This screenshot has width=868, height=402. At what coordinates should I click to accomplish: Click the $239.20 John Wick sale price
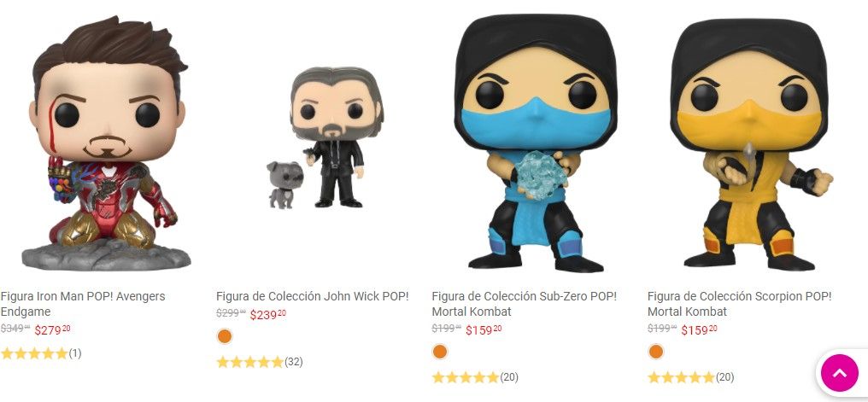pos(268,315)
